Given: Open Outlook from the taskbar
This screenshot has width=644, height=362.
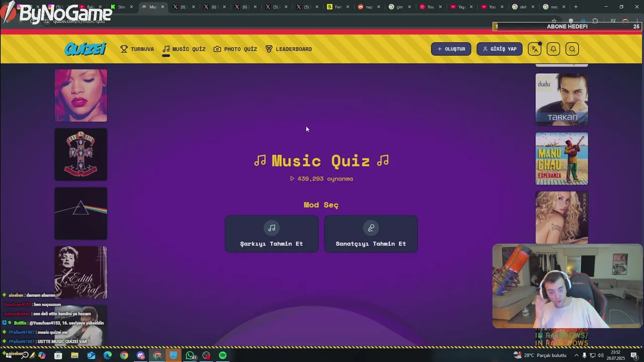Looking at the screenshot, I should [91, 355].
